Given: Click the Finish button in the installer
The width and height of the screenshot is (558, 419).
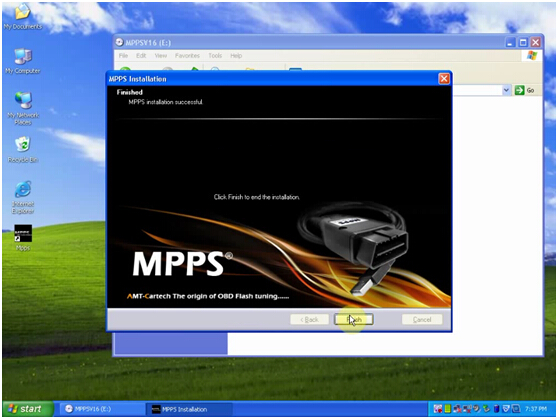Looking at the screenshot, I should pos(354,319).
